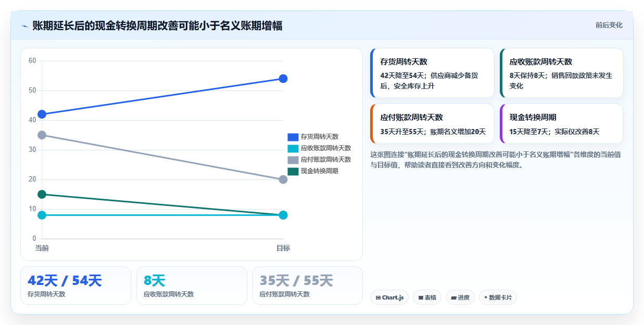Image resolution: width=644 pixels, height=325 pixels.
Task: Click the 数据卡片 tag
Action: (x=498, y=297)
